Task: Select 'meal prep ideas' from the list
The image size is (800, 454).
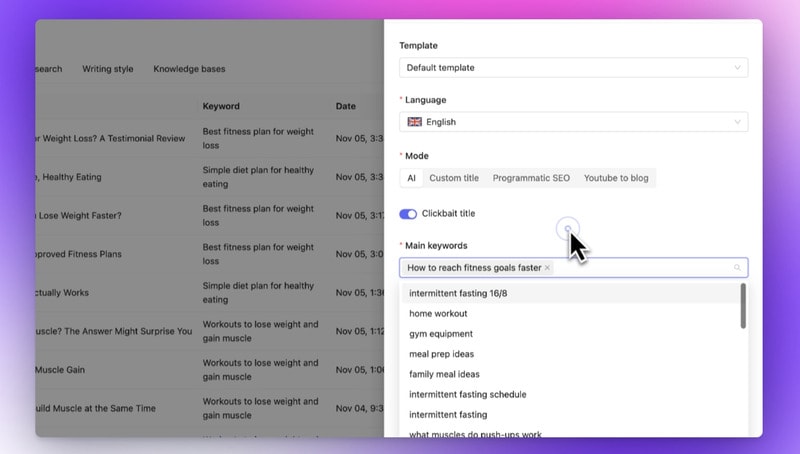Action: coord(441,354)
